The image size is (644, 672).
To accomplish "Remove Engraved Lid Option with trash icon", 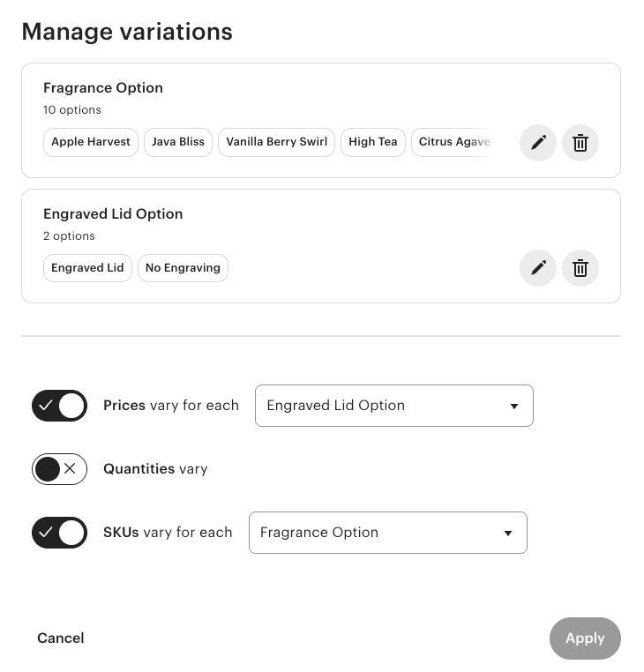I will [x=580, y=268].
